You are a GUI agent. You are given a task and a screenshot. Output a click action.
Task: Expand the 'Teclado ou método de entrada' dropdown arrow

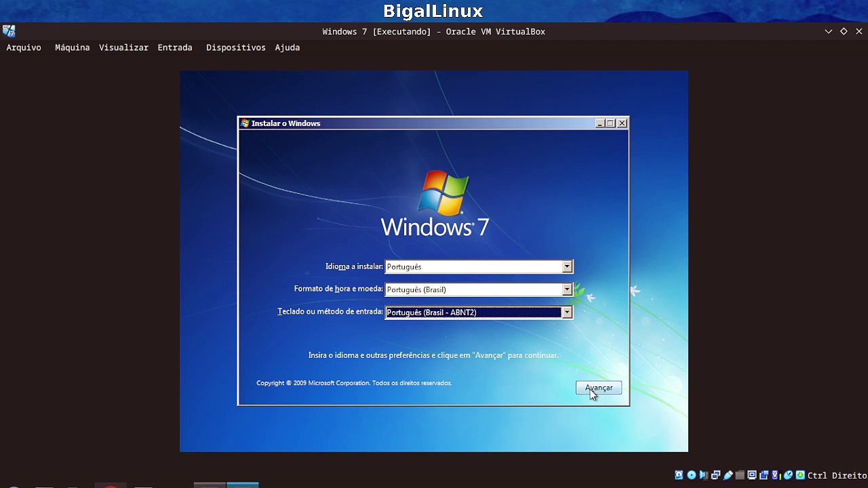567,312
